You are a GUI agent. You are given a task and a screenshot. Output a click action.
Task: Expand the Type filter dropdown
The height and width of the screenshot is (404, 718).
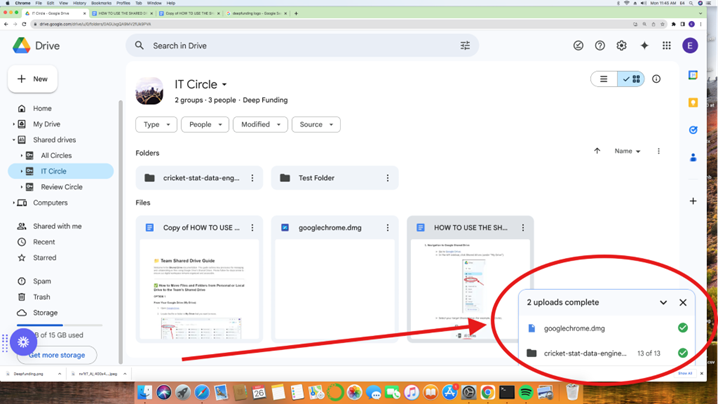point(156,125)
